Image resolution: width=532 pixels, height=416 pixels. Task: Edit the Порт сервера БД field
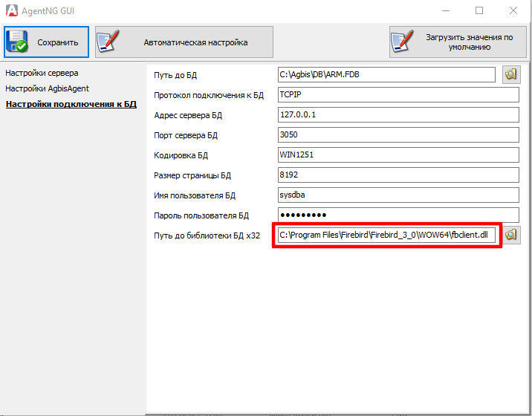(x=397, y=135)
